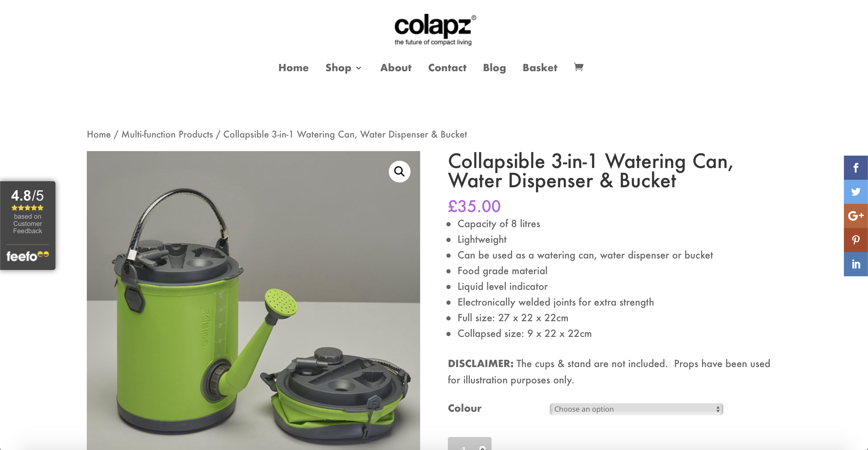Open the Feefo rating badge
Image resolution: width=868 pixels, height=450 pixels.
point(28,226)
